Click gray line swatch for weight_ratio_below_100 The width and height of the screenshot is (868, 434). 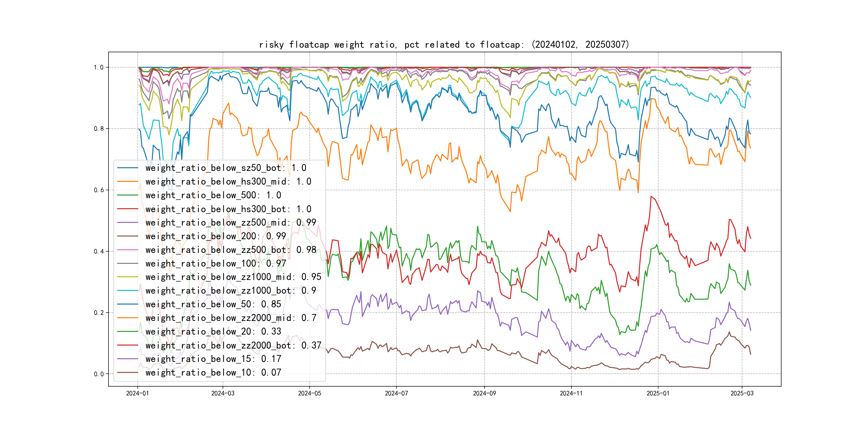pyautogui.click(x=128, y=264)
